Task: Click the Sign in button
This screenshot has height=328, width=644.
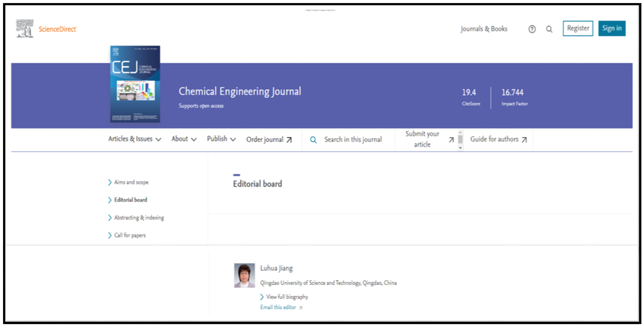Action: point(612,29)
